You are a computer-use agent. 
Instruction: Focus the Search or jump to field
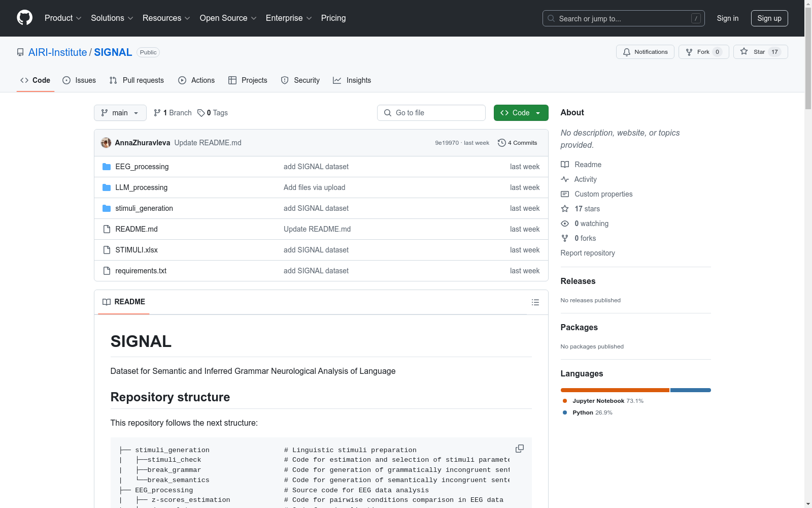coord(624,18)
